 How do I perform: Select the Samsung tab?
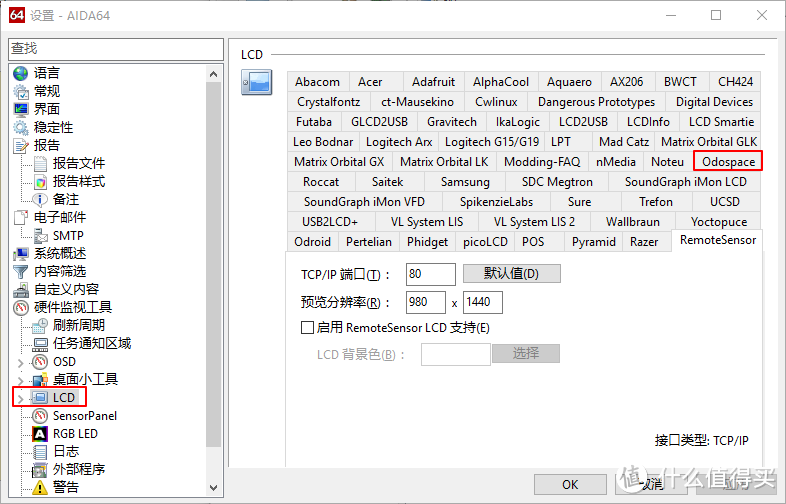pos(465,182)
